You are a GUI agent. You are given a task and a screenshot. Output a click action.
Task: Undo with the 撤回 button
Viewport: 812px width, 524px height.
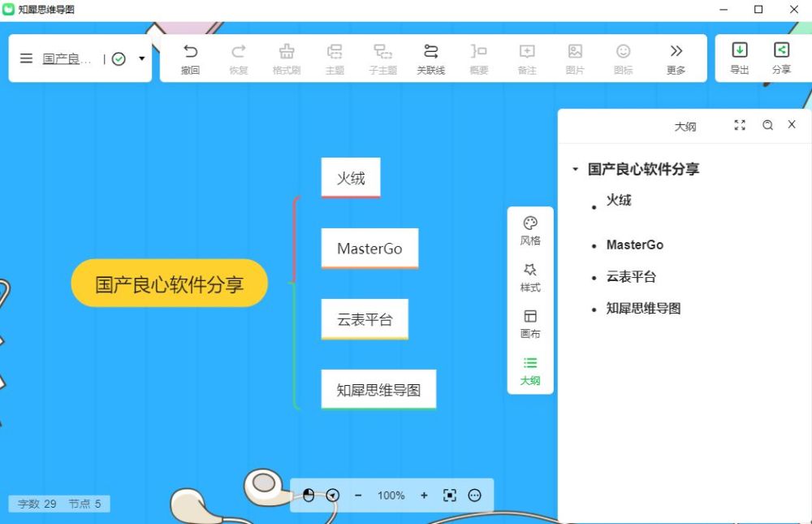pyautogui.click(x=190, y=59)
